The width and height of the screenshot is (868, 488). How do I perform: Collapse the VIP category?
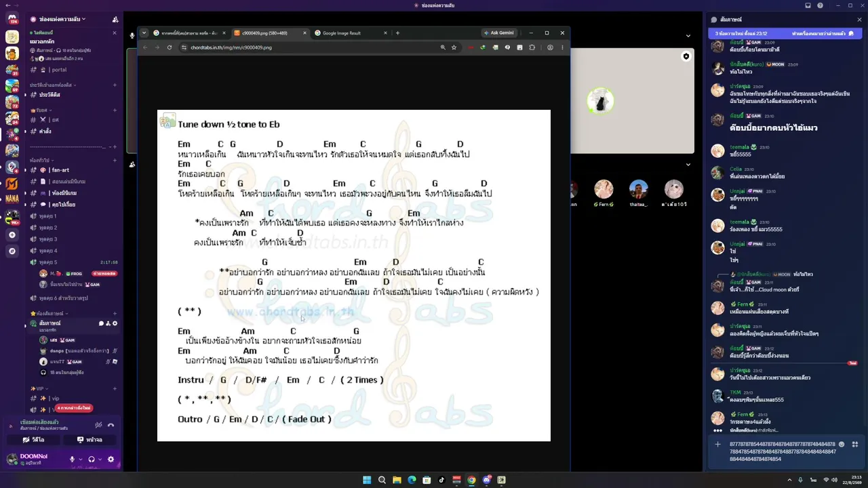point(39,388)
